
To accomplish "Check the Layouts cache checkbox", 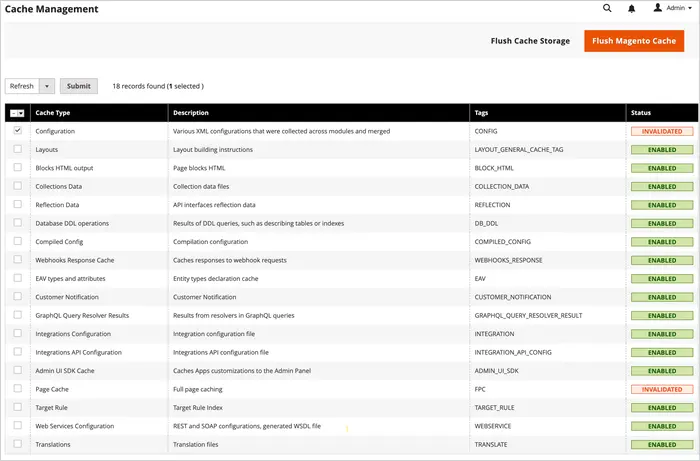I will [x=17, y=149].
